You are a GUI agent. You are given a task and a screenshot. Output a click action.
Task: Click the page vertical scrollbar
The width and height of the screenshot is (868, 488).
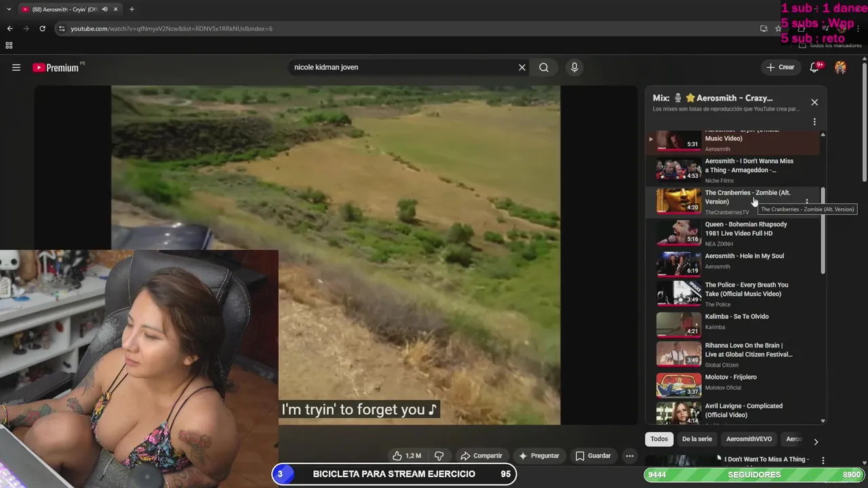tap(865, 122)
